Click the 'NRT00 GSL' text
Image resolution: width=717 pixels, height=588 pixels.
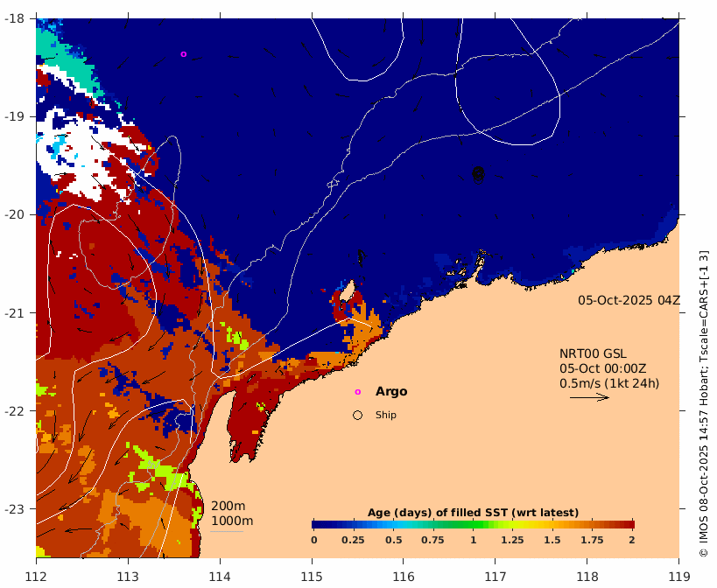click(x=593, y=353)
